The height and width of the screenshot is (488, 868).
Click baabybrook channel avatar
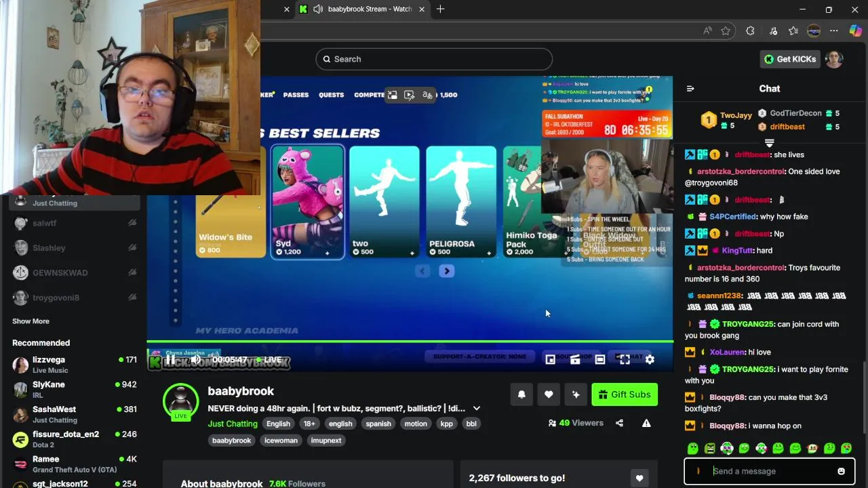[x=180, y=401]
